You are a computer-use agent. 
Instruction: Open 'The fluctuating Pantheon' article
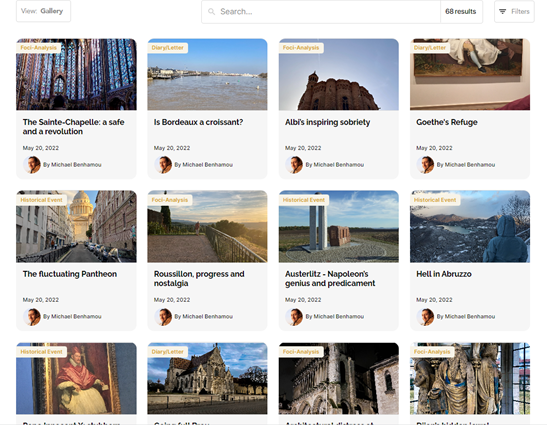[70, 274]
